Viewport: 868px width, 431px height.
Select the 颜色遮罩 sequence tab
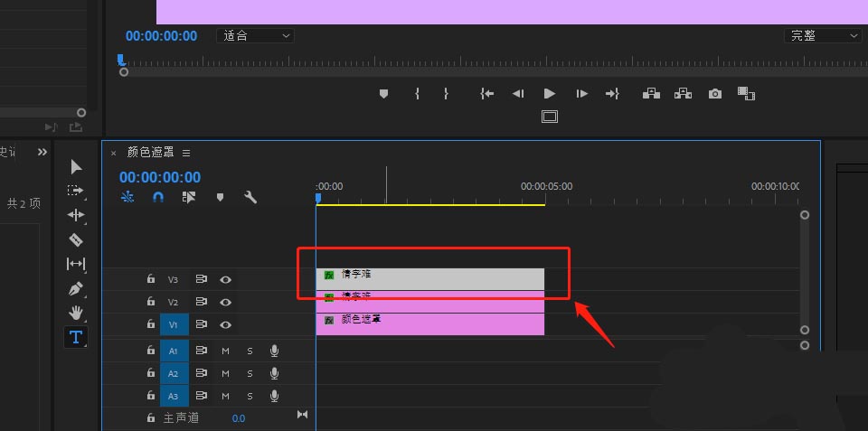click(150, 153)
